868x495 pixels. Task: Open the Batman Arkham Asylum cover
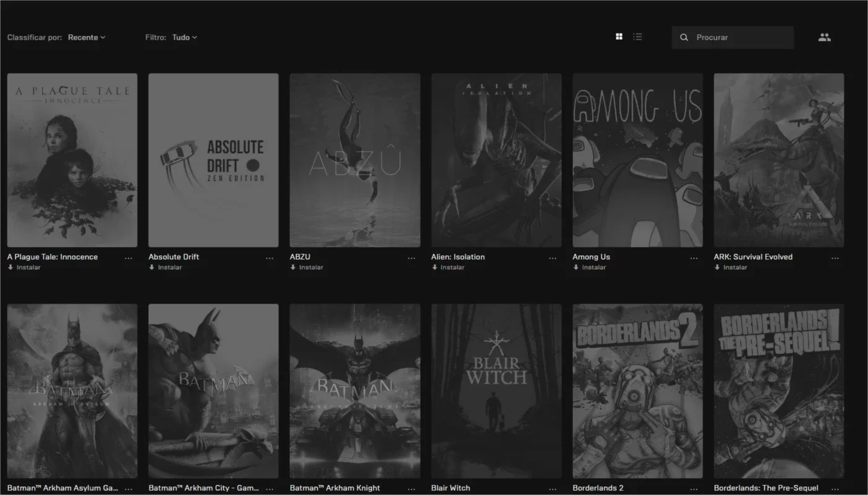[73, 391]
